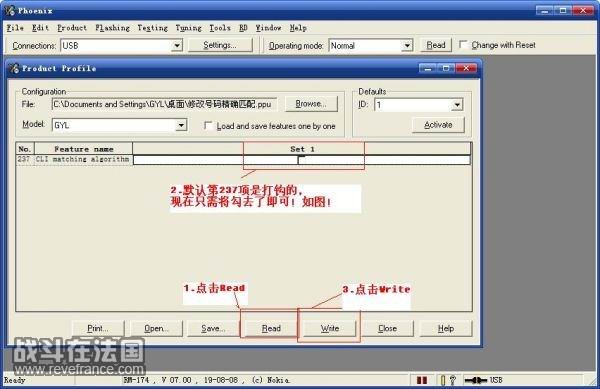Click the Write button
The image size is (600, 389).
coord(330,328)
